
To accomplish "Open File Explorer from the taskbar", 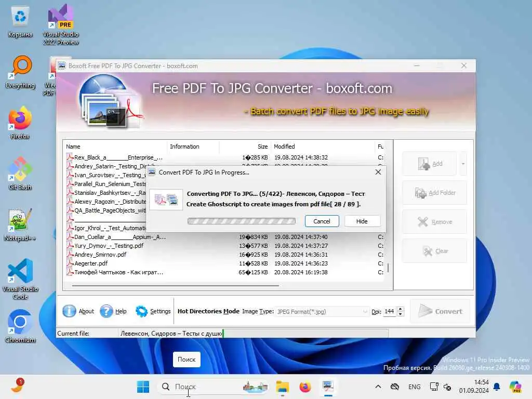I will pos(282,387).
